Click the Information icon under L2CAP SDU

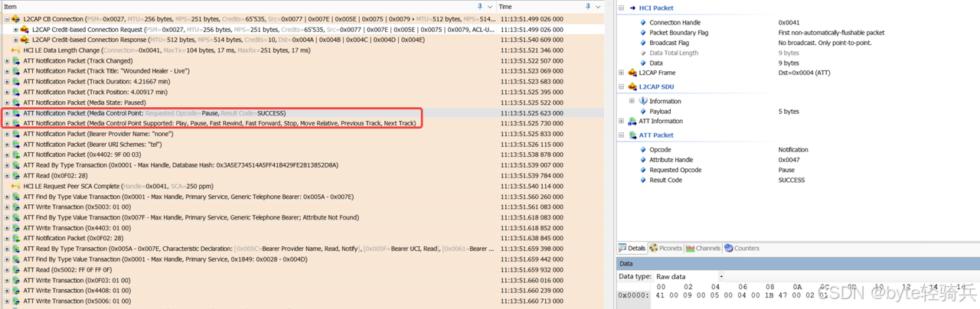(643, 101)
